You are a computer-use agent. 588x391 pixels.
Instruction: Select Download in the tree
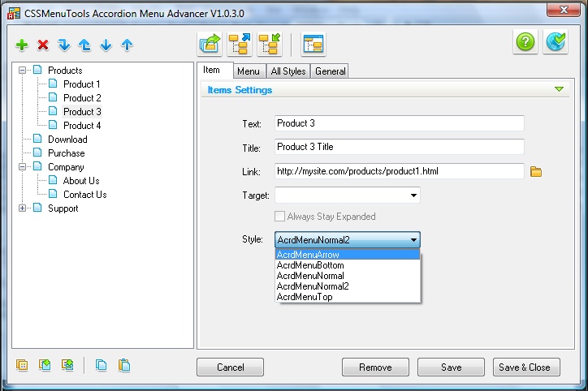pos(67,140)
